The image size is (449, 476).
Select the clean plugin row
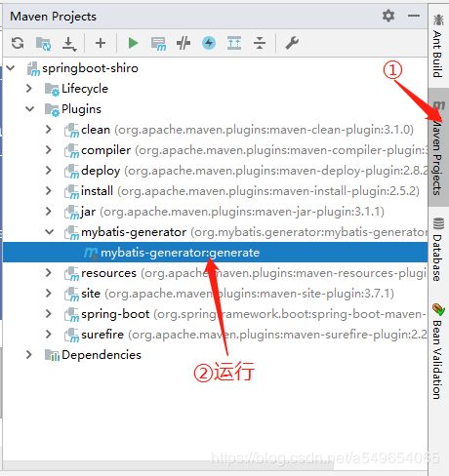click(x=216, y=130)
